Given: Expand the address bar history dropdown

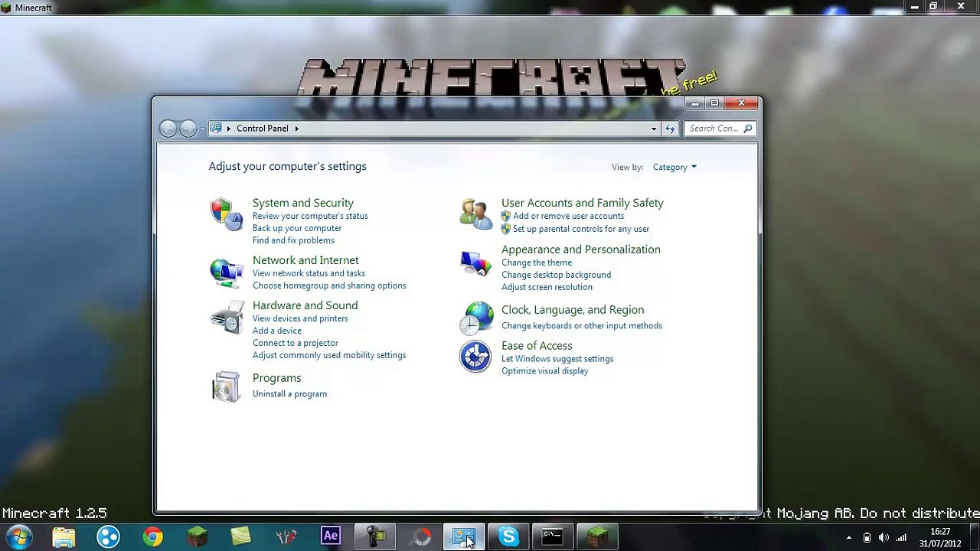Looking at the screenshot, I should tap(654, 129).
